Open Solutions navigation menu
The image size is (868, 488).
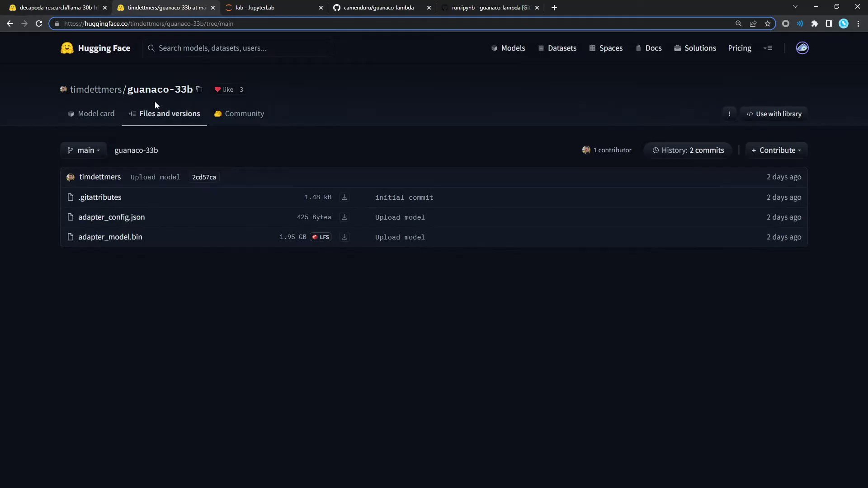pos(695,48)
